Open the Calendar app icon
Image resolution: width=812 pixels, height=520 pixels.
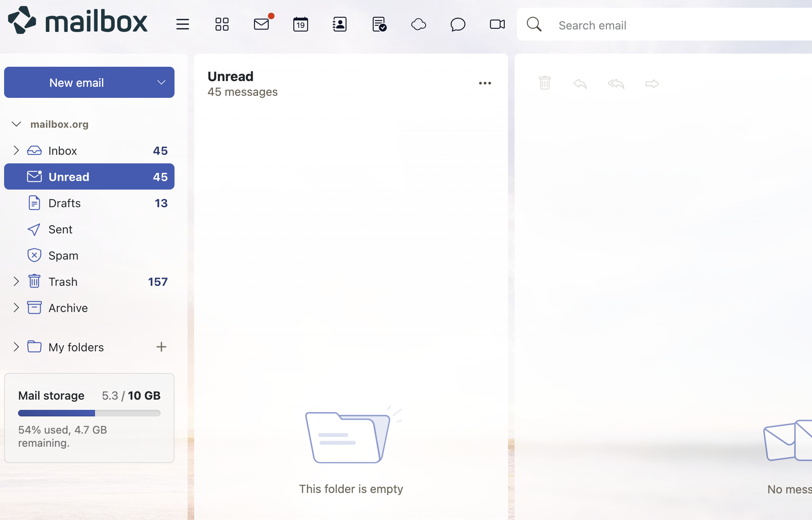[300, 25]
